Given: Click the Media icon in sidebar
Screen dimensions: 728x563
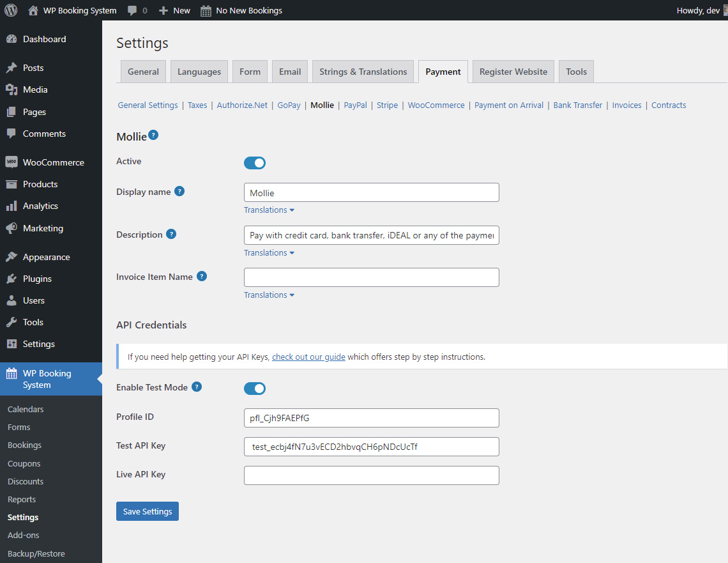Looking at the screenshot, I should (x=11, y=89).
